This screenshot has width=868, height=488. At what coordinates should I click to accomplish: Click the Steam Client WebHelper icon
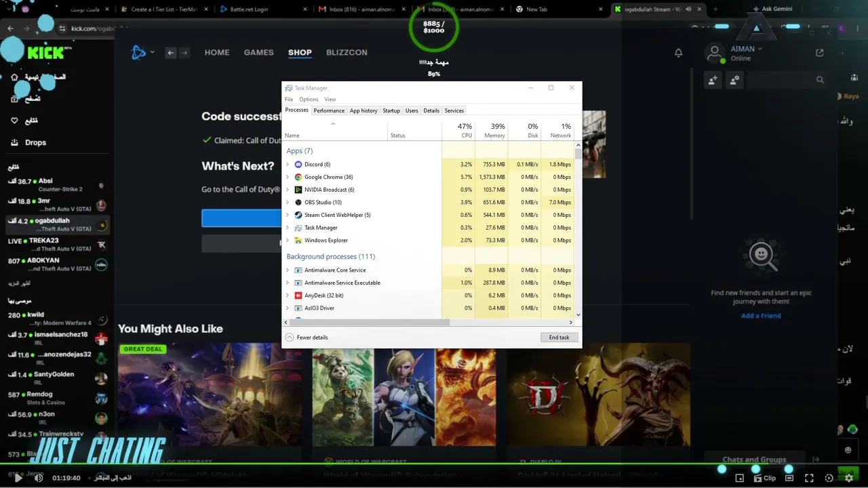pos(298,215)
